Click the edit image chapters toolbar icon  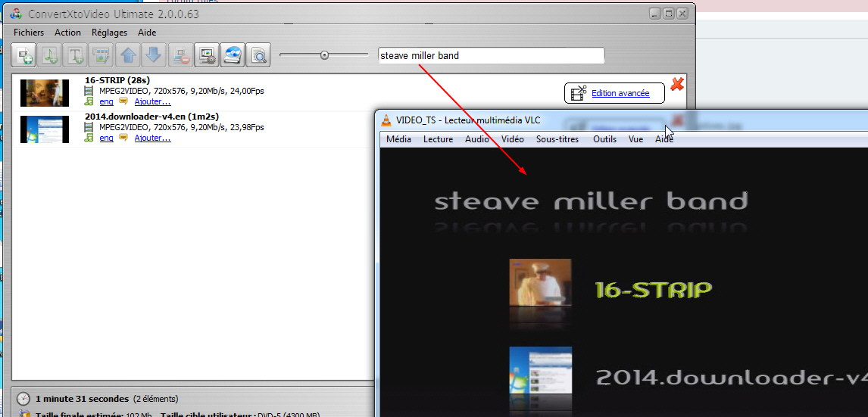[102, 54]
